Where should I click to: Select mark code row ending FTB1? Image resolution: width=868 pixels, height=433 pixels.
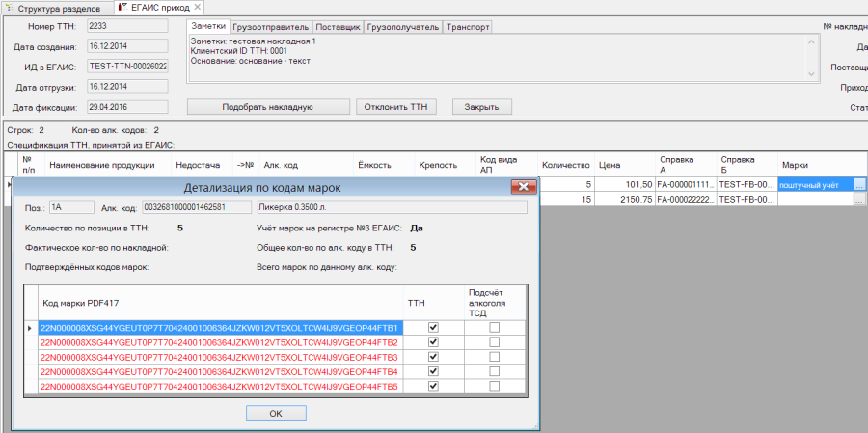pyautogui.click(x=220, y=328)
